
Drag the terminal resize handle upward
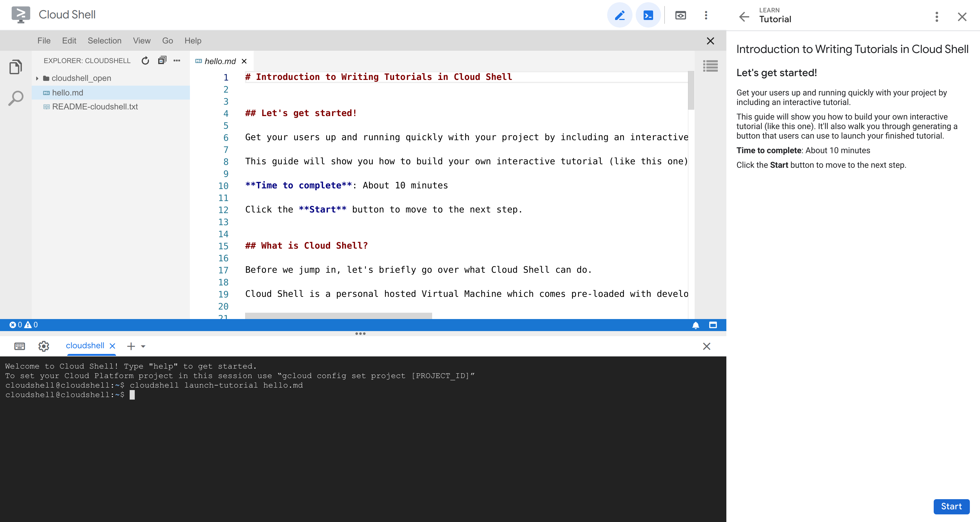point(361,334)
